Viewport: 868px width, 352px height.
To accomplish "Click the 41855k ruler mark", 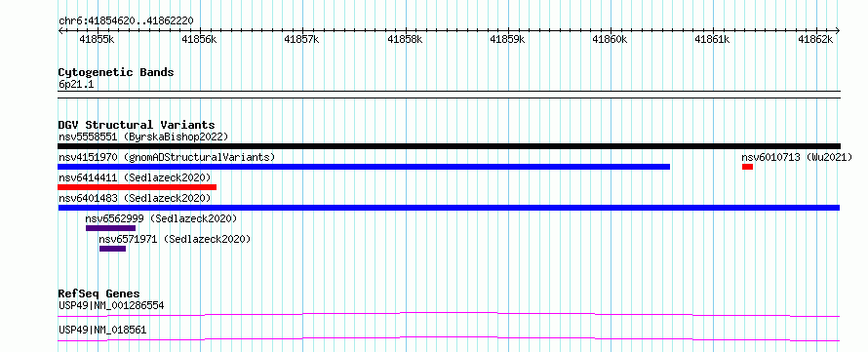I will pyautogui.click(x=97, y=39).
